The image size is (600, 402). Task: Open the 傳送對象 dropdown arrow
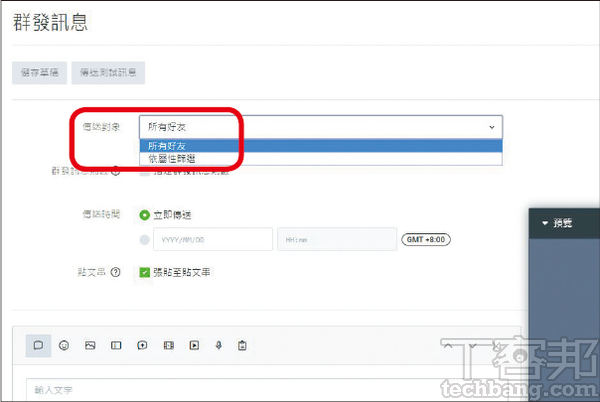click(492, 127)
